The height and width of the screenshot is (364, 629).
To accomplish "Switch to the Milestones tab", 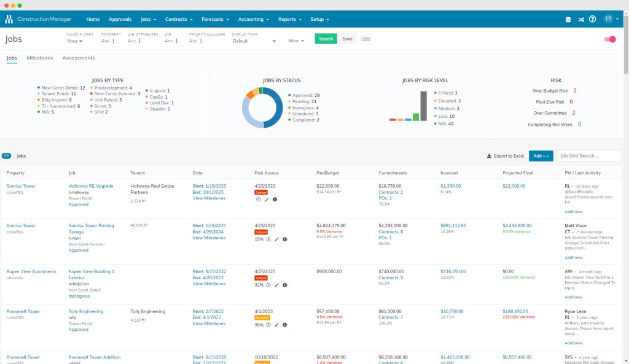I will (40, 58).
